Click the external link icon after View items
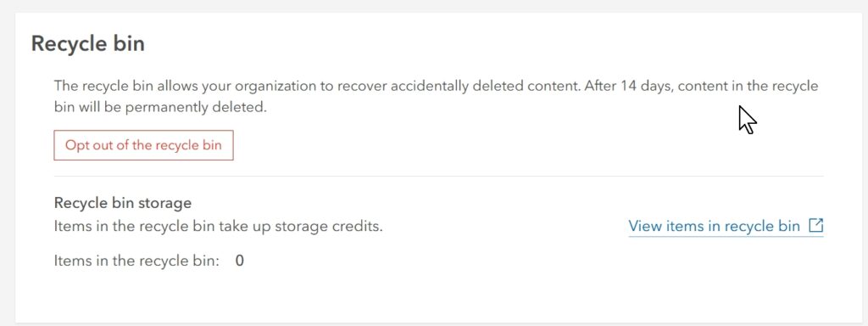 coord(816,226)
